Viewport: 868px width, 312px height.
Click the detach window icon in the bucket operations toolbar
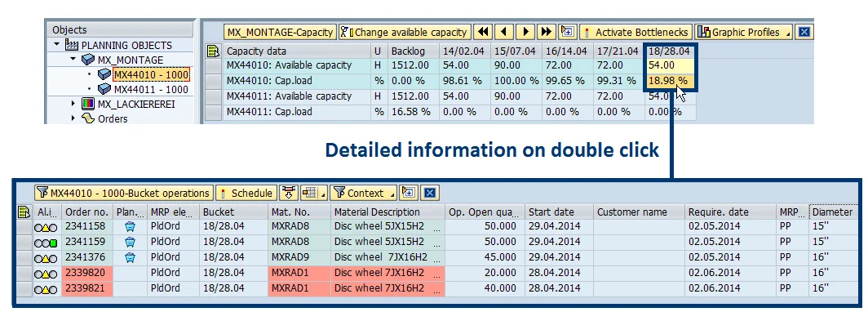pyautogui.click(x=409, y=193)
